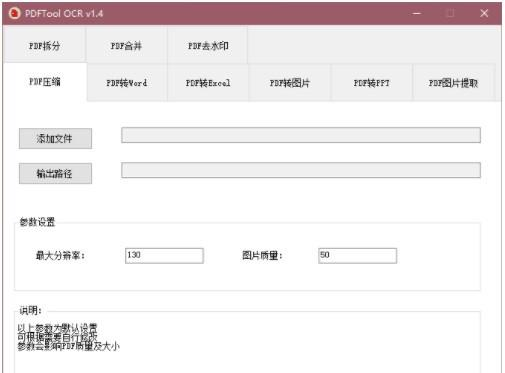This screenshot has width=505, height=373.
Task: Click the PDFTool OCR v1.4 title text
Action: click(x=64, y=14)
